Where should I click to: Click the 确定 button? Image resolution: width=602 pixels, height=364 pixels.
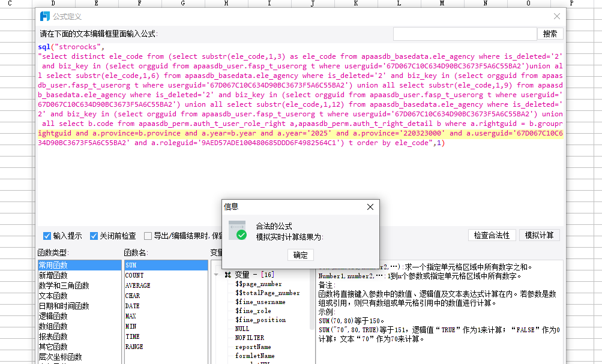299,254
